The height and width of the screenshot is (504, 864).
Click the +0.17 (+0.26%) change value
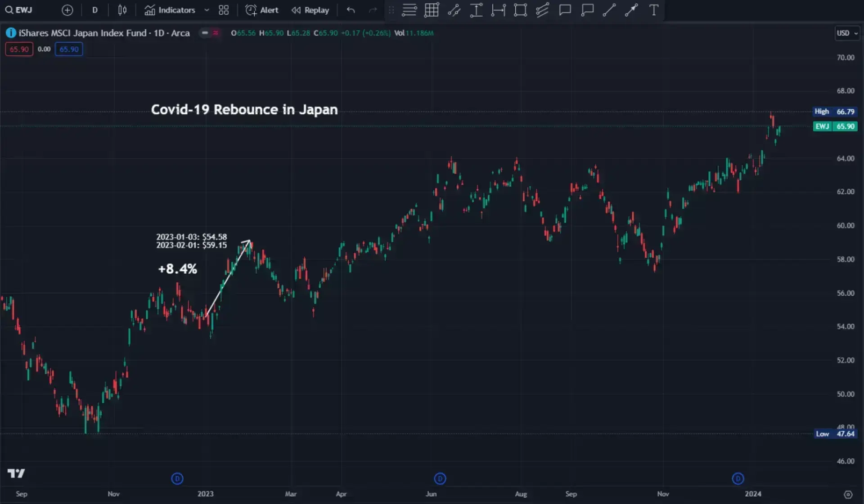[x=366, y=33]
